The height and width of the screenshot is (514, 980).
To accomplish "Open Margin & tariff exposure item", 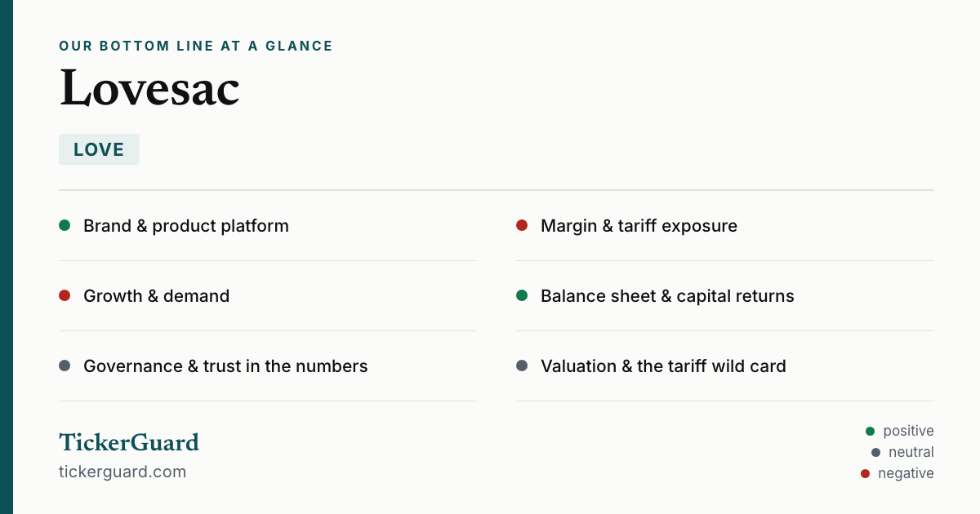I will (725, 226).
